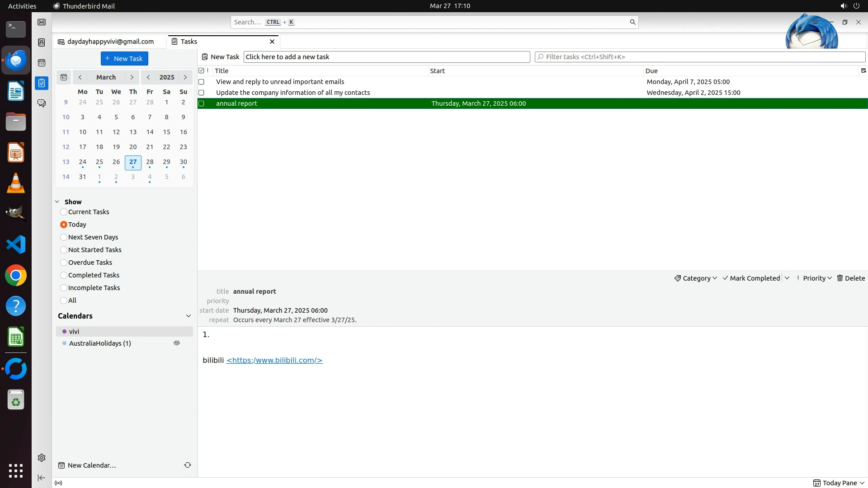Click the column picker icon in task list
This screenshot has width=868, height=488.
click(x=863, y=70)
